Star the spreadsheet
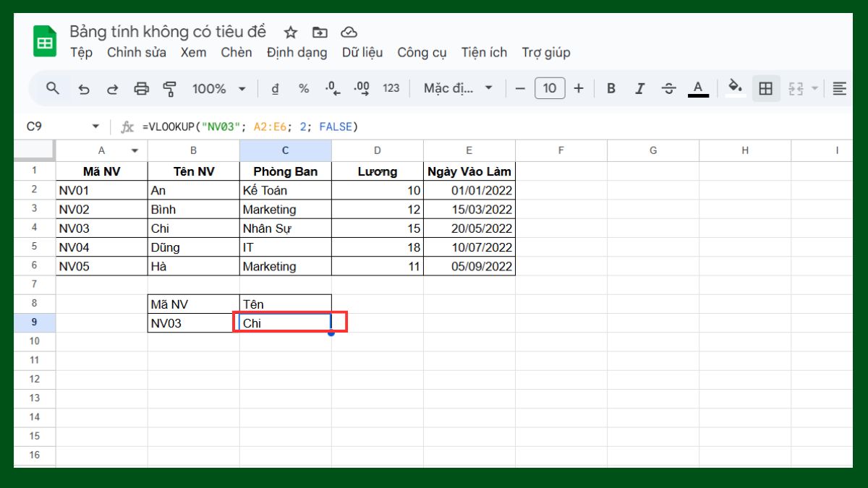The image size is (868, 488). point(289,32)
